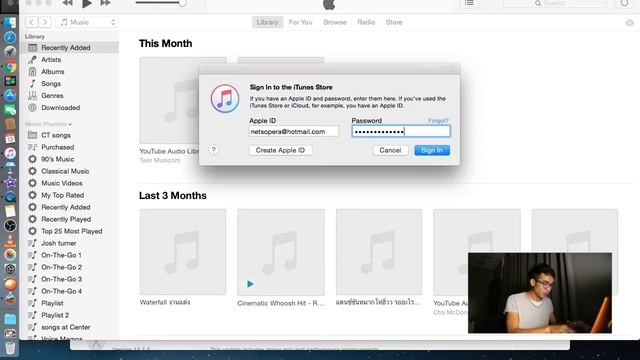Image resolution: width=640 pixels, height=360 pixels.
Task: Click the Search field in iTunes
Action: pos(555,3)
